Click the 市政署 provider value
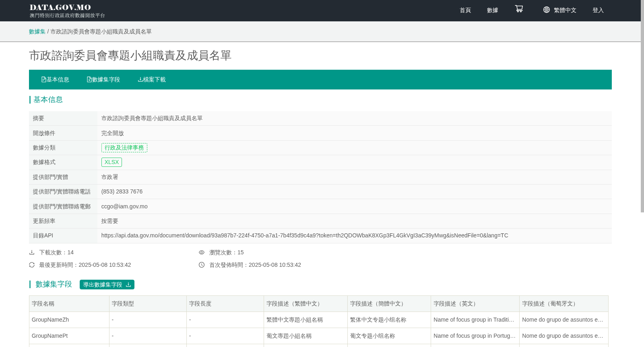Screen dimensions: 644x347 (x=110, y=177)
